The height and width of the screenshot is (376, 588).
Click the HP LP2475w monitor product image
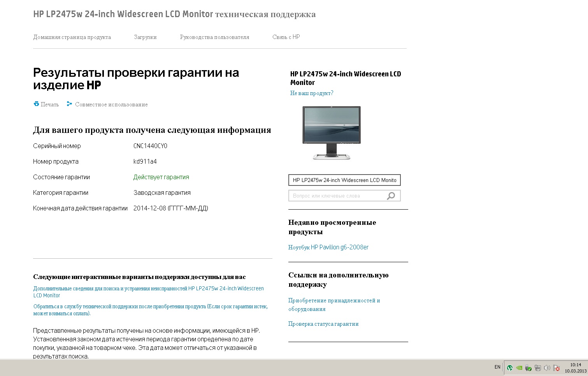point(332,133)
